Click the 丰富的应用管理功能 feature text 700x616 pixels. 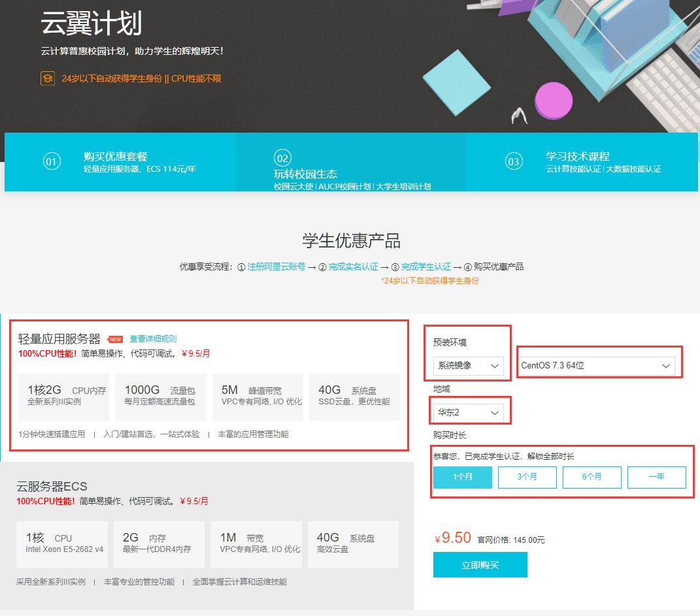tap(253, 434)
